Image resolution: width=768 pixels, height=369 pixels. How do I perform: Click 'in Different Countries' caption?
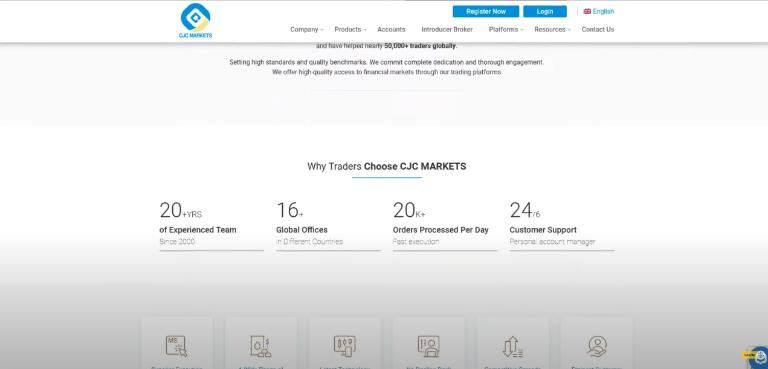click(x=310, y=242)
